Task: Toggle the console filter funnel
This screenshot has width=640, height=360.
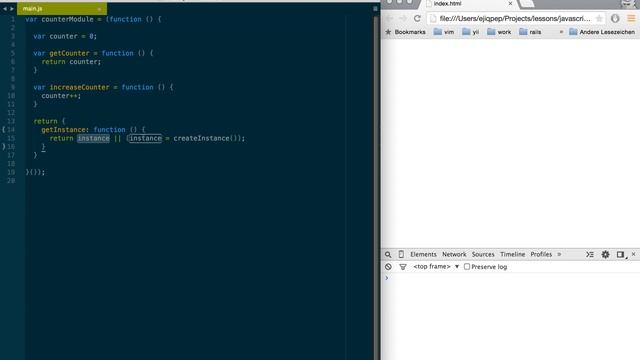Action: tap(403, 267)
